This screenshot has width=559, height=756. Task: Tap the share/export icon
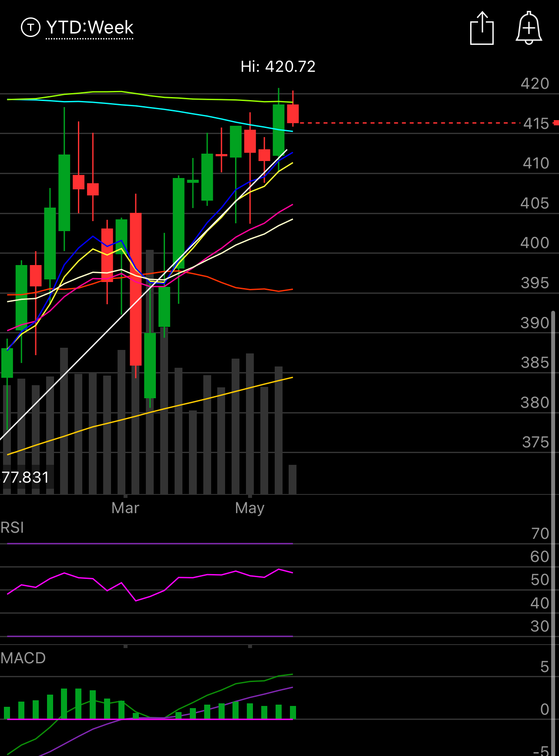point(482,28)
